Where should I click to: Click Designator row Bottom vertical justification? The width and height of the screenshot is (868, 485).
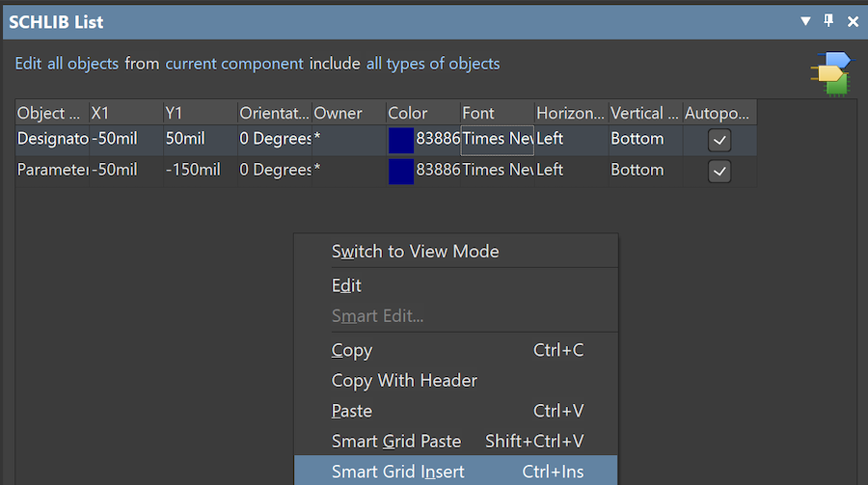[x=645, y=139]
